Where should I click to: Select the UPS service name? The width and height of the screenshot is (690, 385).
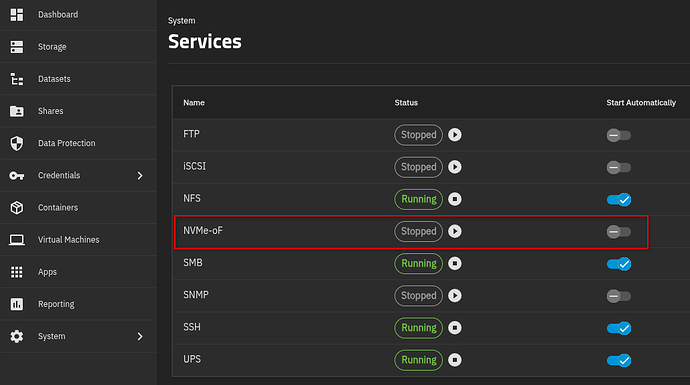click(192, 359)
